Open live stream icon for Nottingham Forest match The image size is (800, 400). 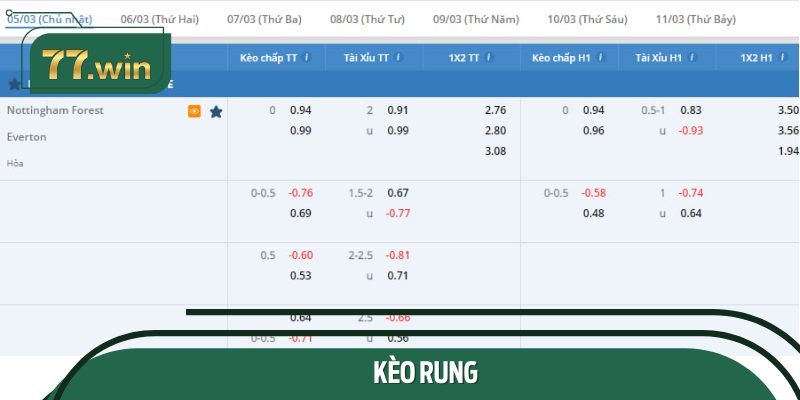point(194,111)
